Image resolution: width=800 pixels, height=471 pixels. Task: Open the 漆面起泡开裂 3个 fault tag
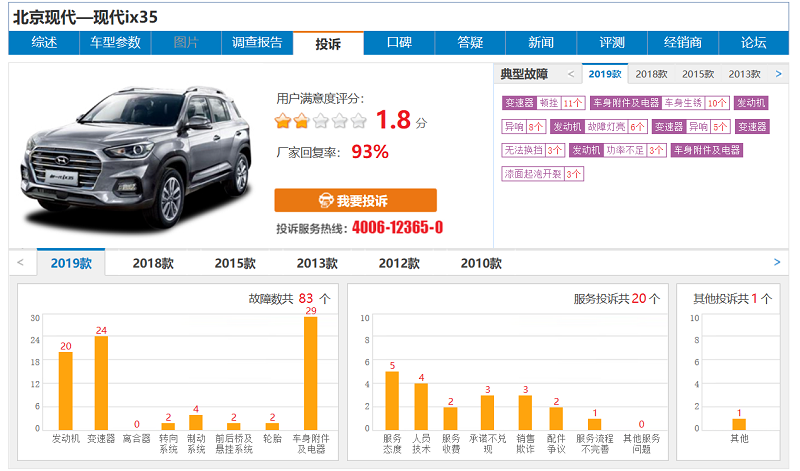(x=543, y=174)
